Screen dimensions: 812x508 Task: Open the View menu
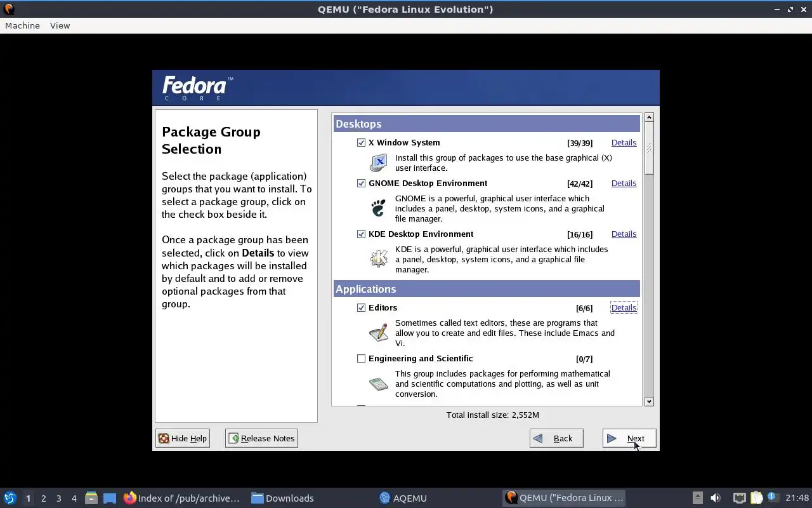click(60, 25)
